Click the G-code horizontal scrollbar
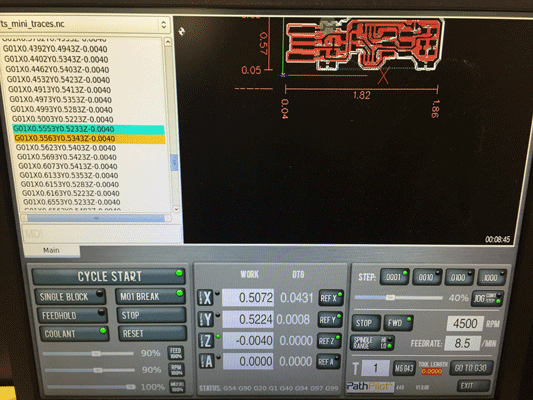This screenshot has height=400, width=533. click(x=96, y=218)
